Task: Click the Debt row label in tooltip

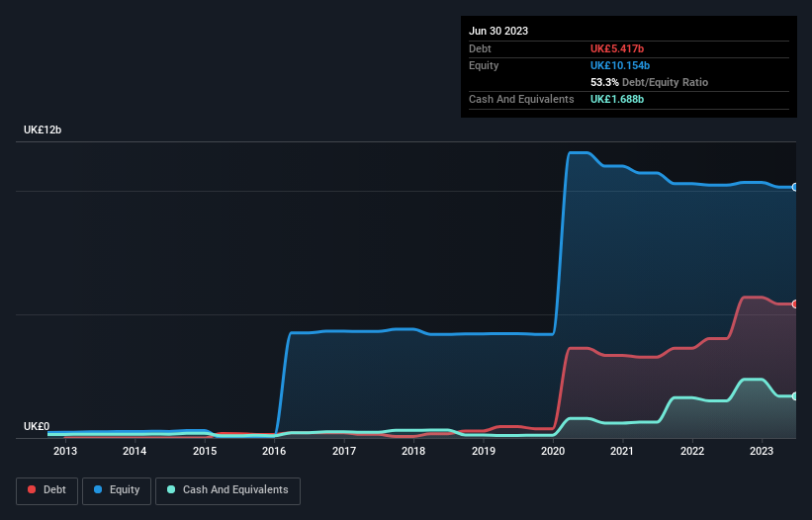Action: click(x=480, y=48)
